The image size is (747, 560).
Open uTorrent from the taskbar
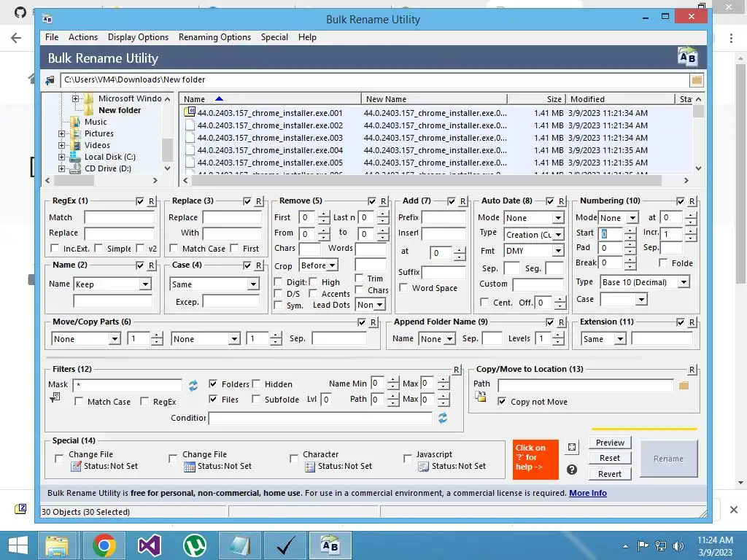coord(194,545)
